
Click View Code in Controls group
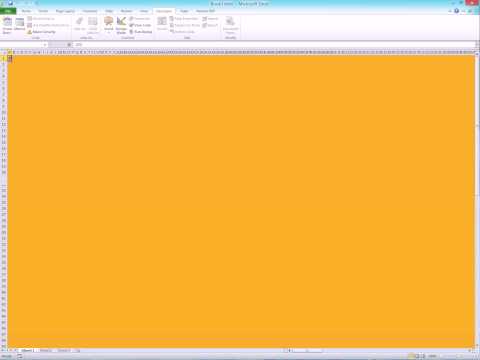(x=140, y=25)
